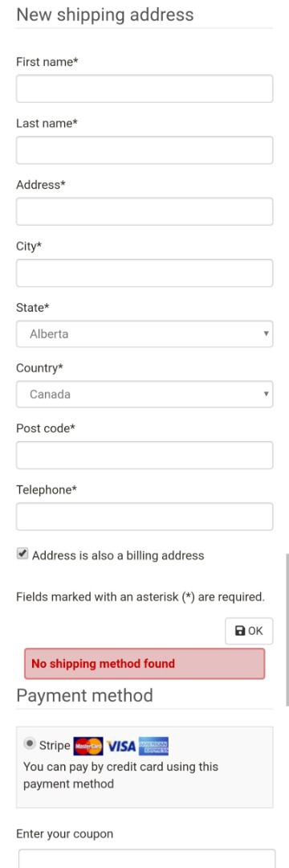Click the Country dropdown arrow

[x=266, y=394]
